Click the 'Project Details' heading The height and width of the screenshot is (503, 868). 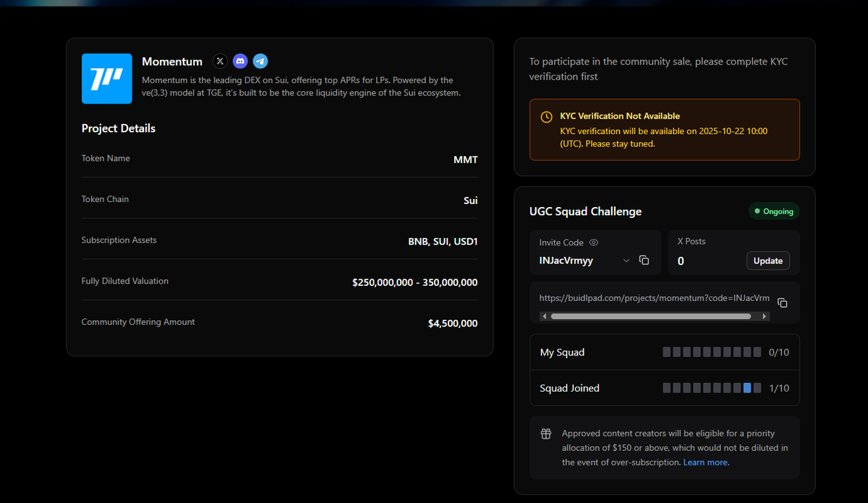(119, 128)
